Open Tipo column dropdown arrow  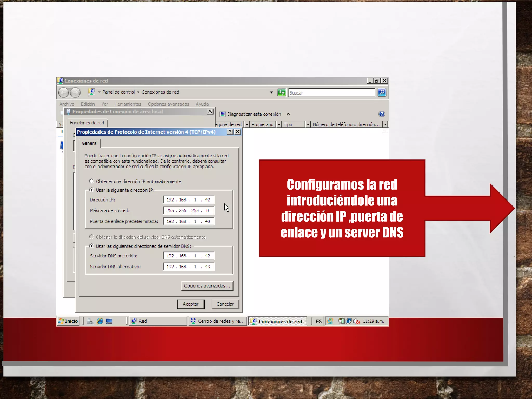click(308, 124)
